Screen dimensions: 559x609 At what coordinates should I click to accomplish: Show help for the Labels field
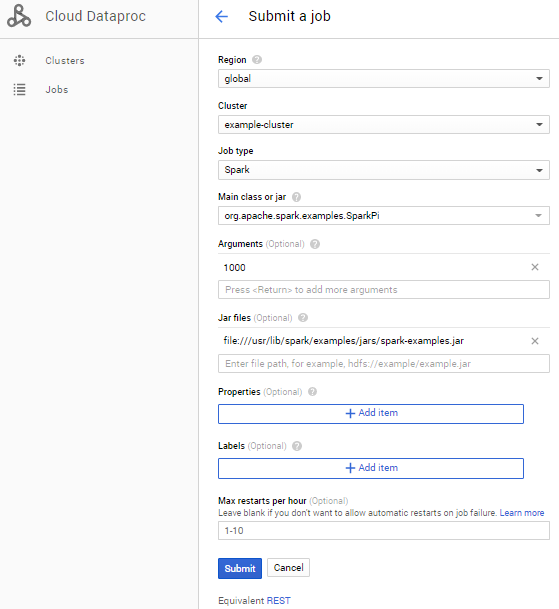(x=297, y=446)
